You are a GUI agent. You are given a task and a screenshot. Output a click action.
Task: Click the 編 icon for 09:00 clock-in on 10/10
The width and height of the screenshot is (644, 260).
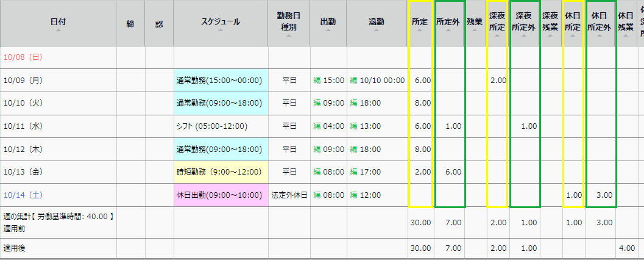[x=317, y=103]
